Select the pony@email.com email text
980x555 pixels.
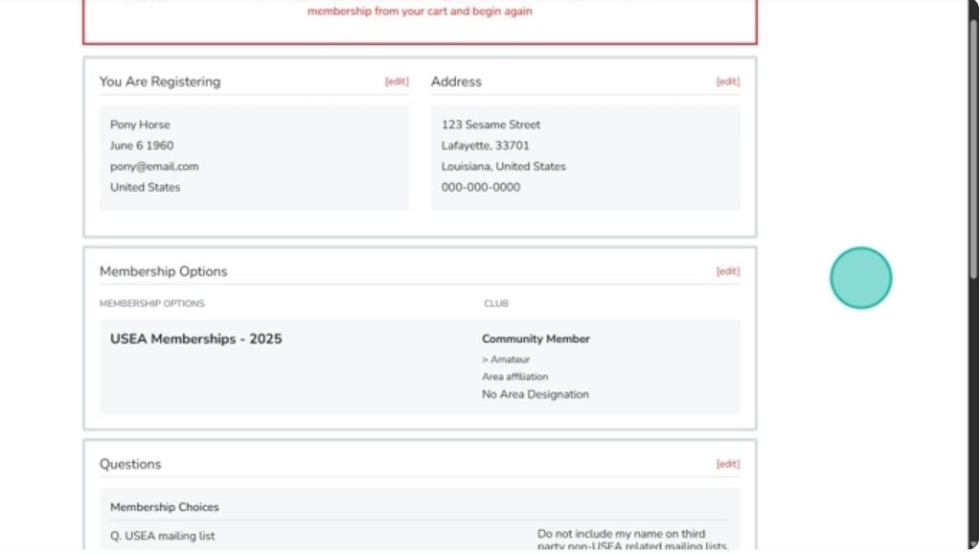pos(154,167)
